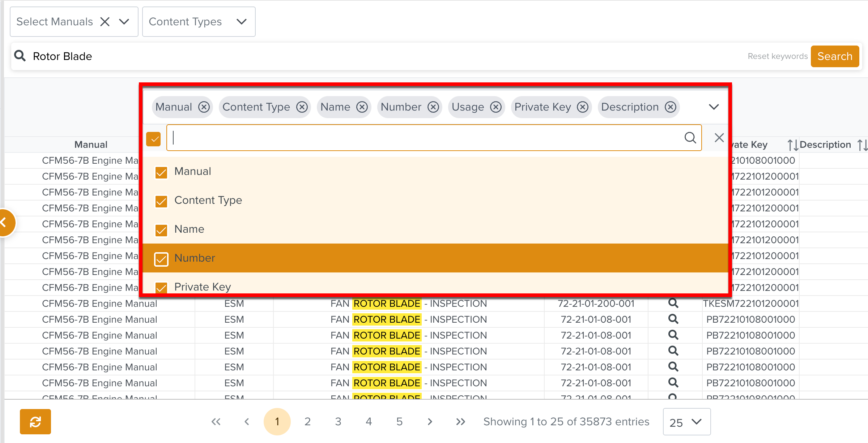The image size is (868, 443).
Task: Jump to the last results page
Action: (x=460, y=422)
